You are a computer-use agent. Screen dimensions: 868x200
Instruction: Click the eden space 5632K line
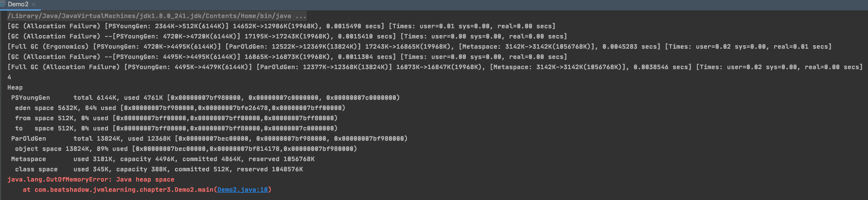pyautogui.click(x=180, y=108)
